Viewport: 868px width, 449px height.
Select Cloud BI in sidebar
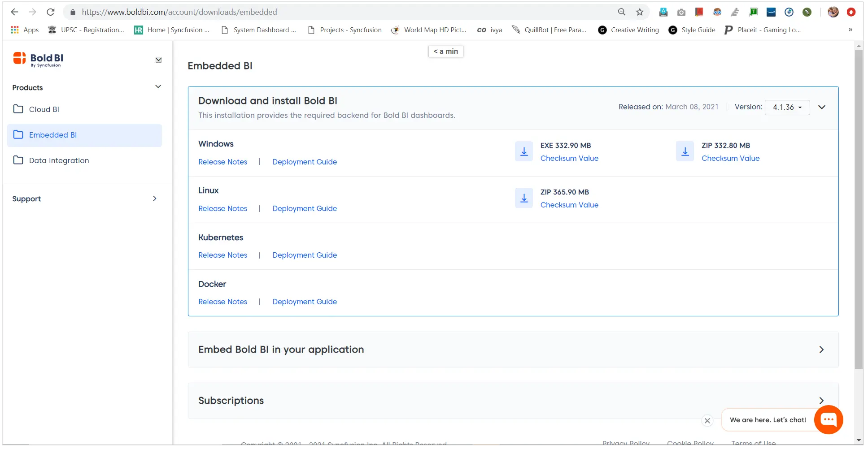[44, 109]
